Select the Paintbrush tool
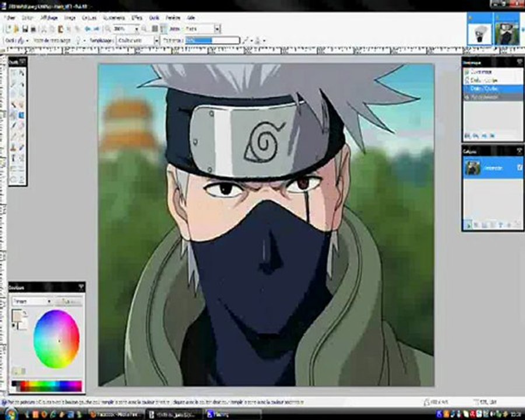 [13, 126]
